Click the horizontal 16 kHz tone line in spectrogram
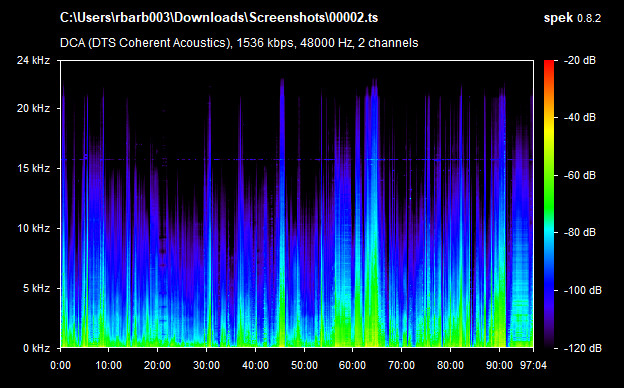This screenshot has width=624, height=388. 296,160
